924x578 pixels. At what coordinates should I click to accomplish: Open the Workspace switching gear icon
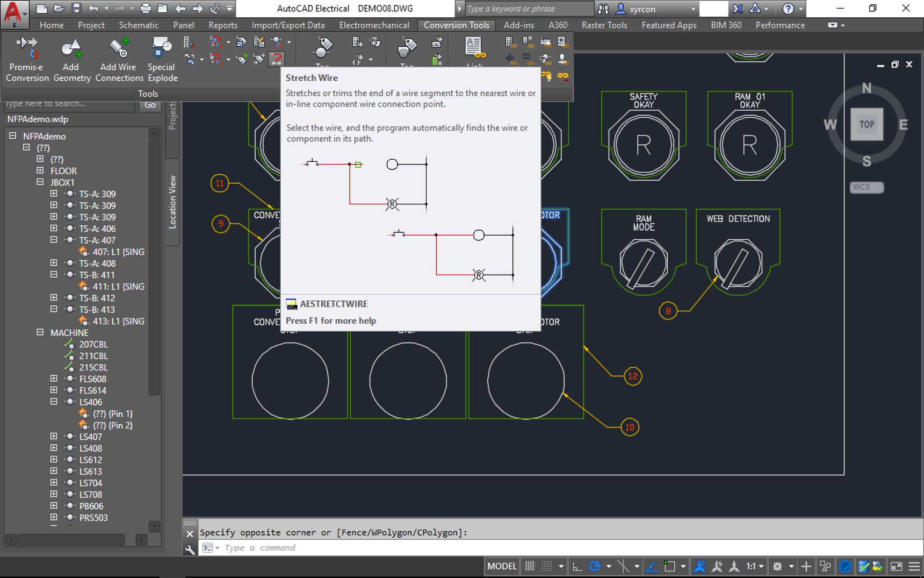click(777, 566)
